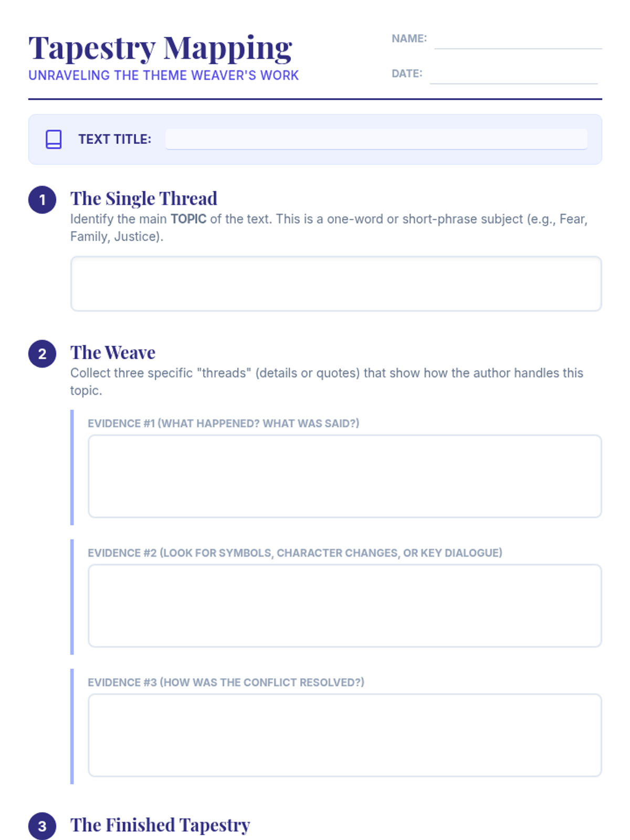Click the main topic answer box
Image resolution: width=630 pixels, height=840 pixels.
[x=336, y=283]
